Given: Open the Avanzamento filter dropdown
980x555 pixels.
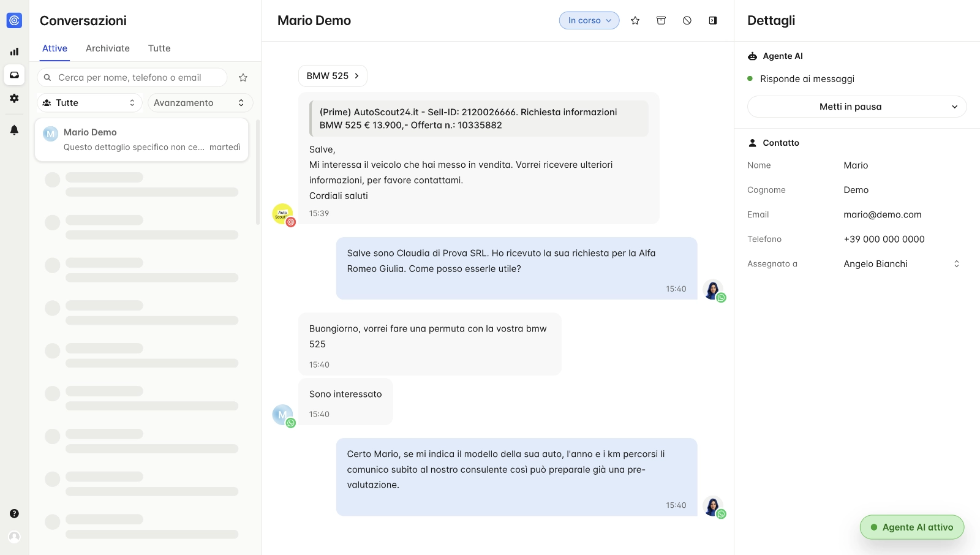Looking at the screenshot, I should (200, 103).
